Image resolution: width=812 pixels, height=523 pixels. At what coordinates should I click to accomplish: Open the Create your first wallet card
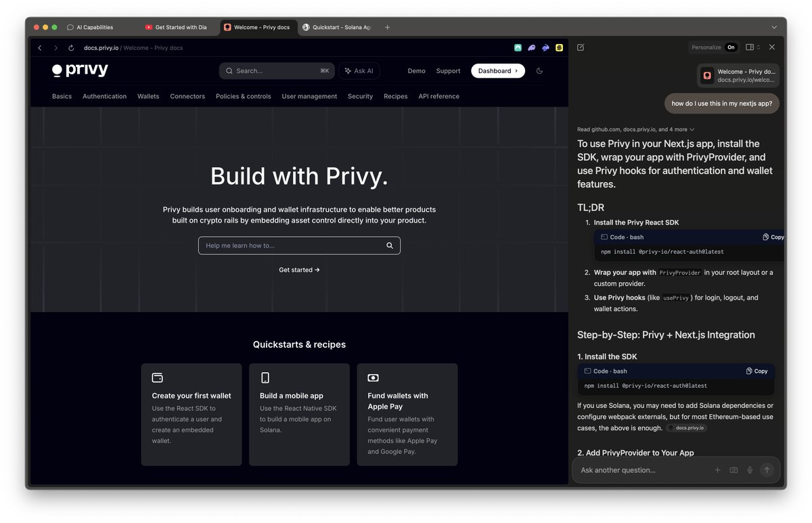[x=191, y=415]
